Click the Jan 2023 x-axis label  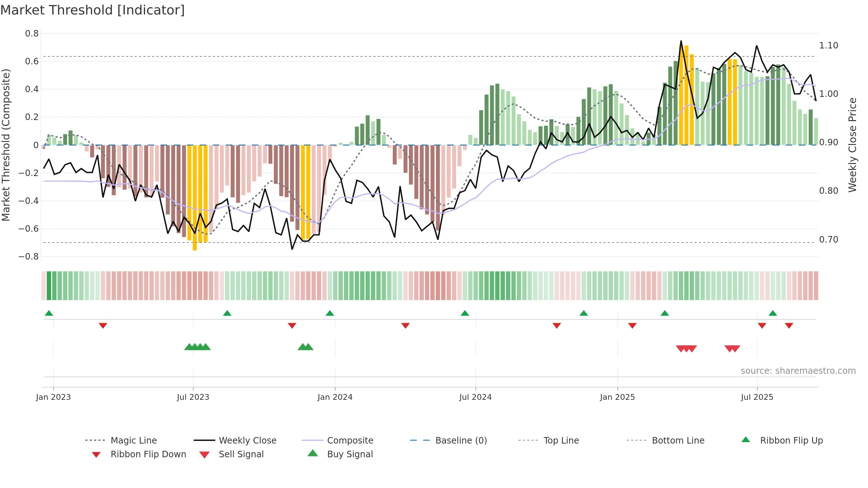click(54, 397)
